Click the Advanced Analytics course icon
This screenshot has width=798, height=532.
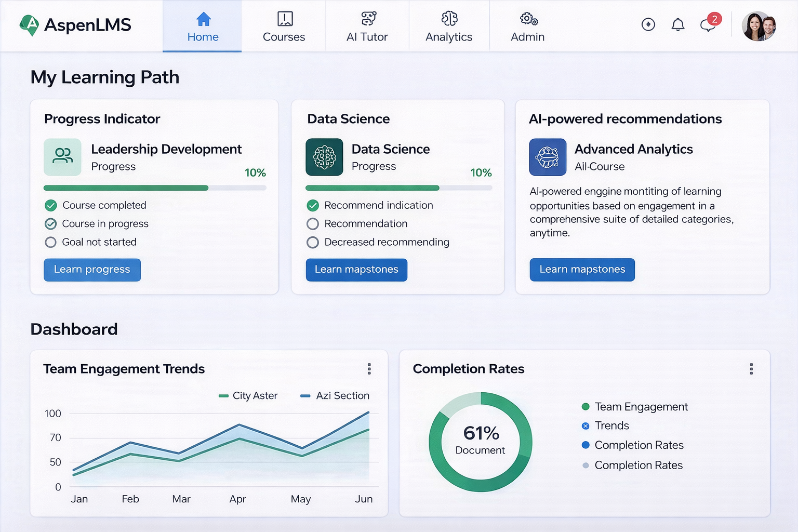[x=548, y=157]
